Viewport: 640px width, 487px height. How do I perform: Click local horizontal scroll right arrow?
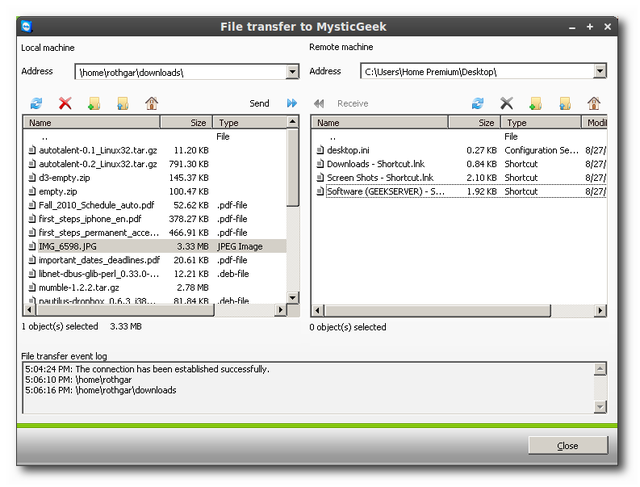pos(280,310)
